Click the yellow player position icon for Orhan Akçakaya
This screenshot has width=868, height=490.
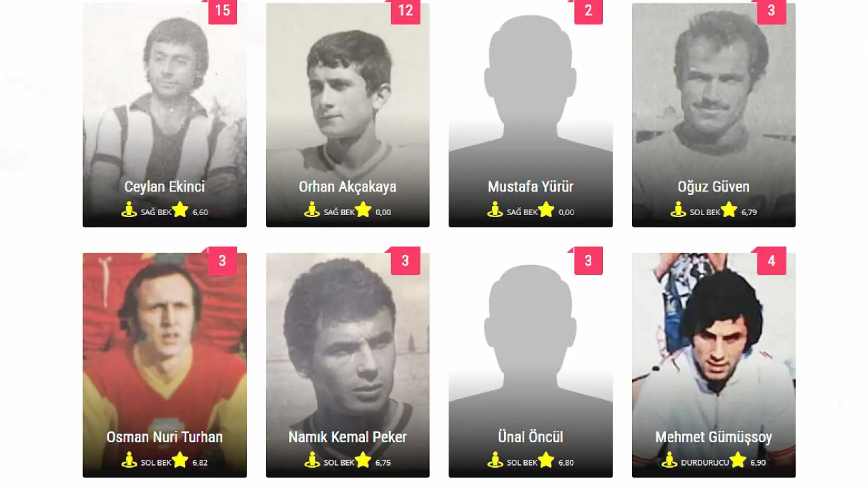coord(312,209)
